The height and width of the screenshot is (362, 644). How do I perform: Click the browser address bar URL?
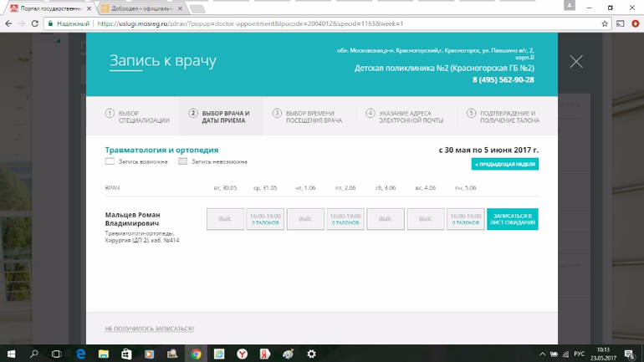[x=251, y=23]
